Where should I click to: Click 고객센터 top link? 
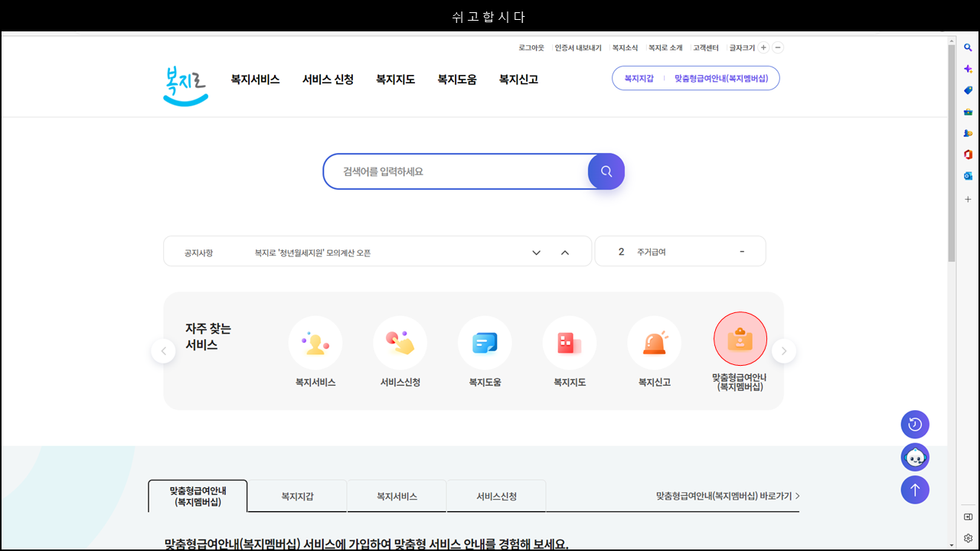[x=706, y=47]
